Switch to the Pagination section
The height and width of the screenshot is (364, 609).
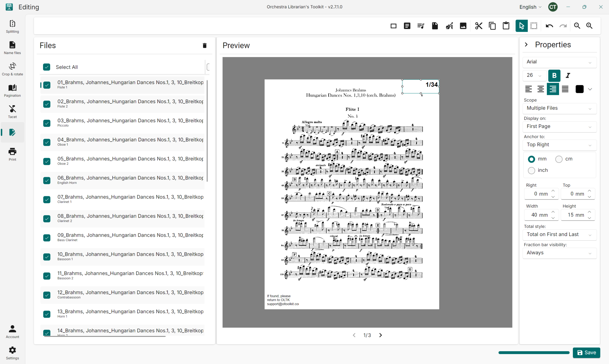coord(12,90)
